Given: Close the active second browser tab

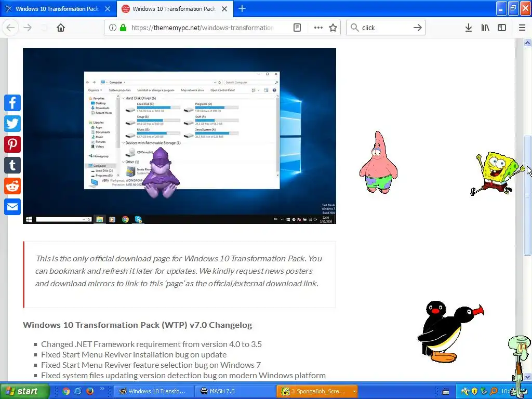Looking at the screenshot, I should click(224, 9).
